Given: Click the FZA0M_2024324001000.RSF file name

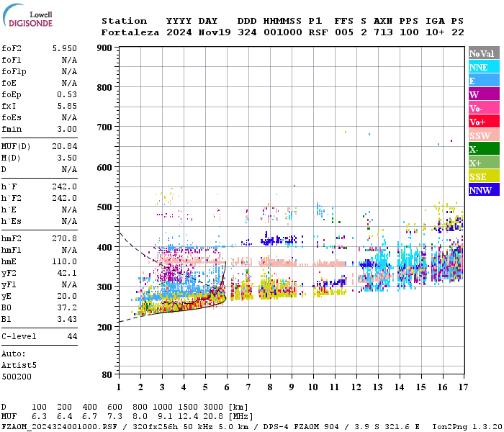Looking at the screenshot, I should pos(59,426).
